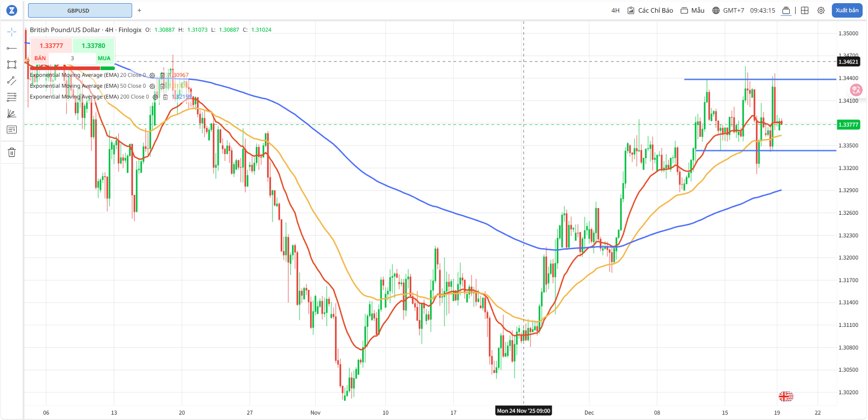This screenshot has height=420, width=868.
Task: Select the rectangle shape tool
Action: (x=12, y=65)
